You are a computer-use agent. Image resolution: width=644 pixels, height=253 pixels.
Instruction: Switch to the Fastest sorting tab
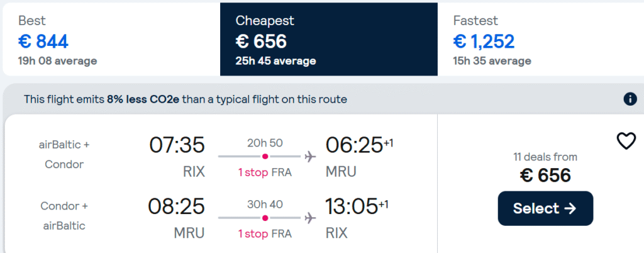[540, 40]
